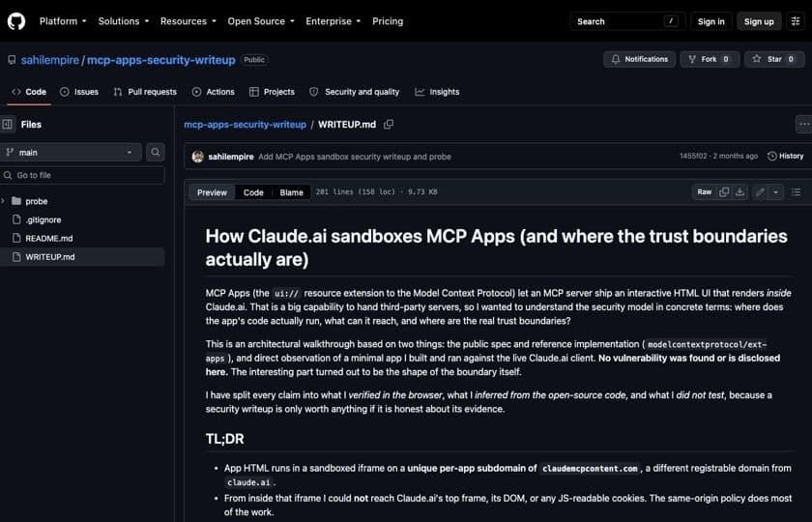This screenshot has height=522, width=812.
Task: Click the Sign in button
Action: [711, 21]
